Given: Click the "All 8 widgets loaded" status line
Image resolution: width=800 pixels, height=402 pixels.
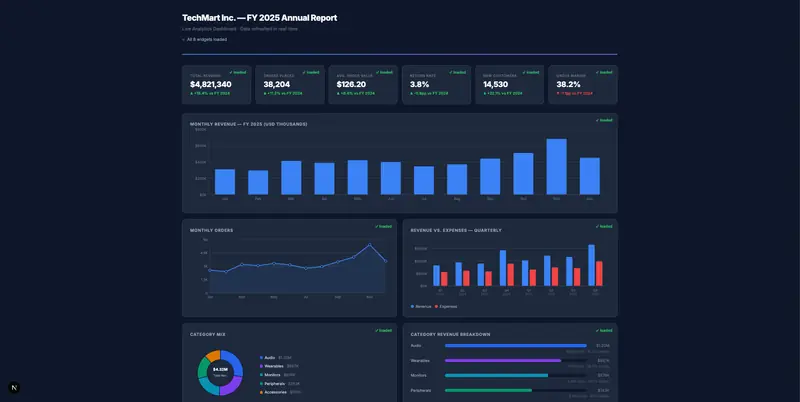Looking at the screenshot, I should 205,39.
